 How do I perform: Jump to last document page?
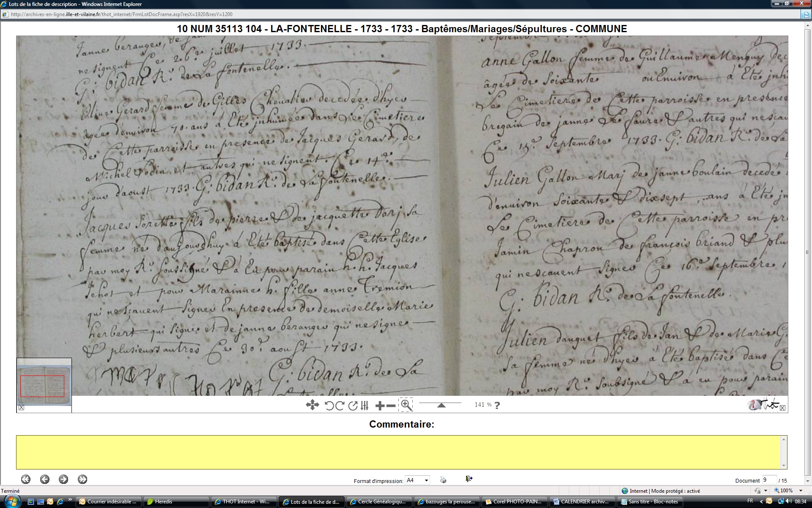pos(82,479)
